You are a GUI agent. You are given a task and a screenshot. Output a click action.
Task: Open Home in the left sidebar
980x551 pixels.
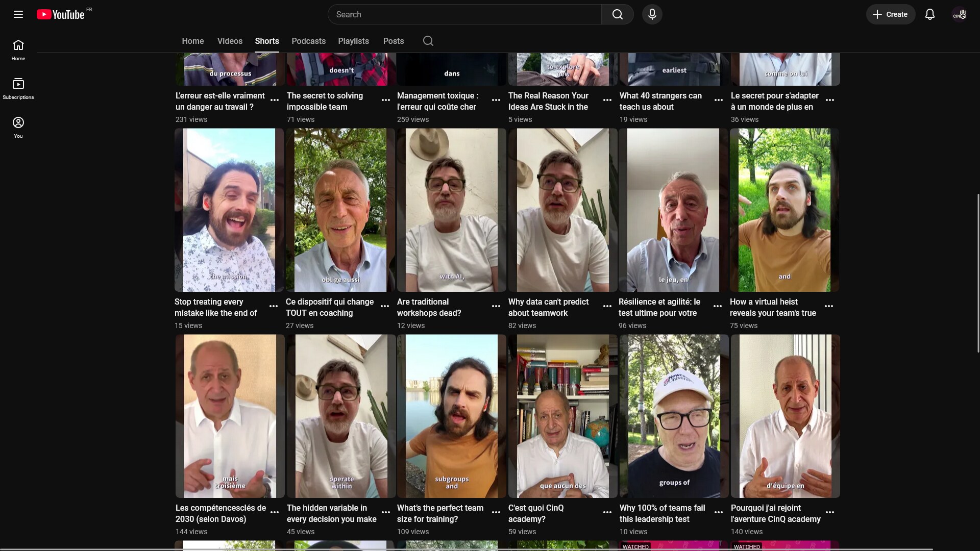pyautogui.click(x=18, y=50)
